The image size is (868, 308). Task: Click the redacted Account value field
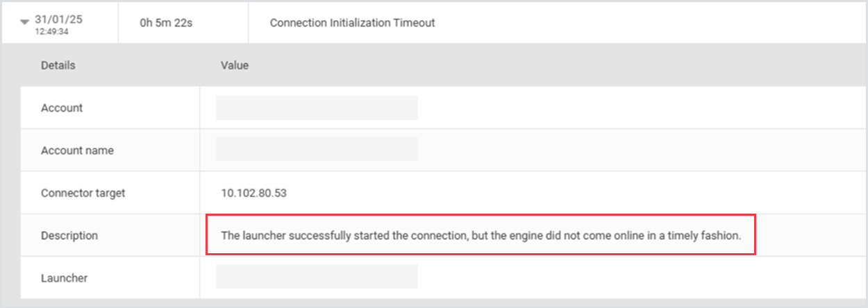point(317,108)
